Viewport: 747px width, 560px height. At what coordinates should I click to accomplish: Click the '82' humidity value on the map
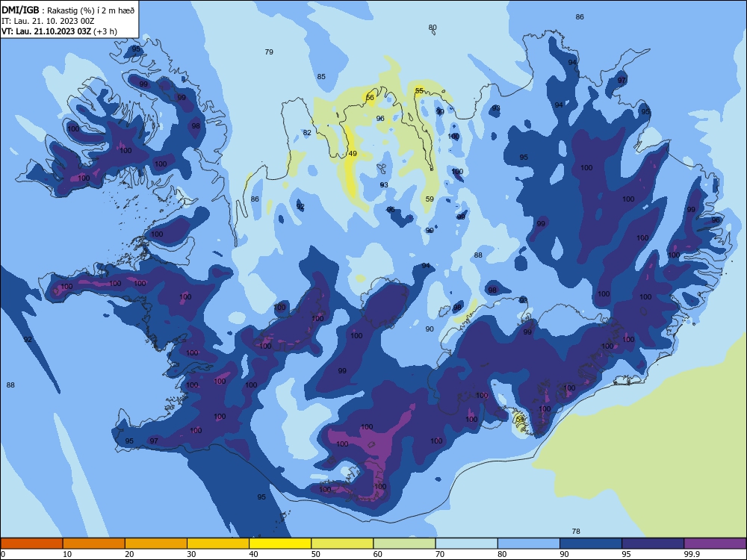(307, 132)
